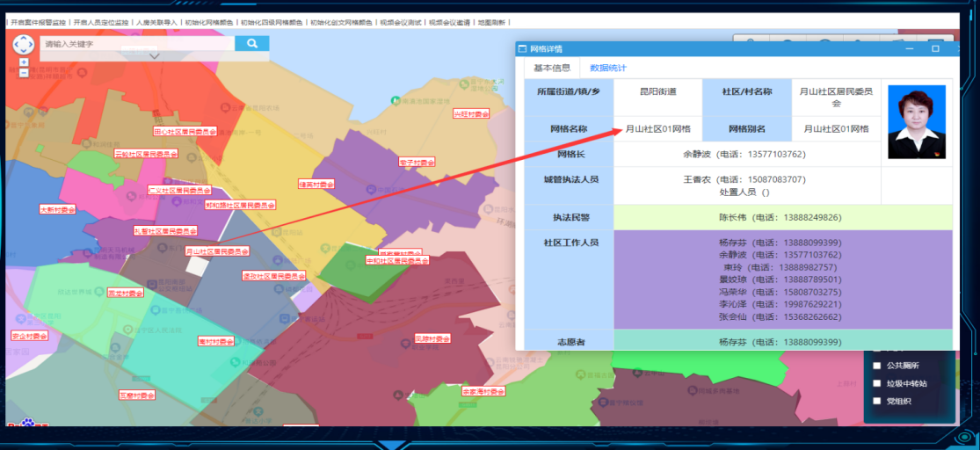
Task: Switch to the 数据统计 tab
Action: coord(608,68)
